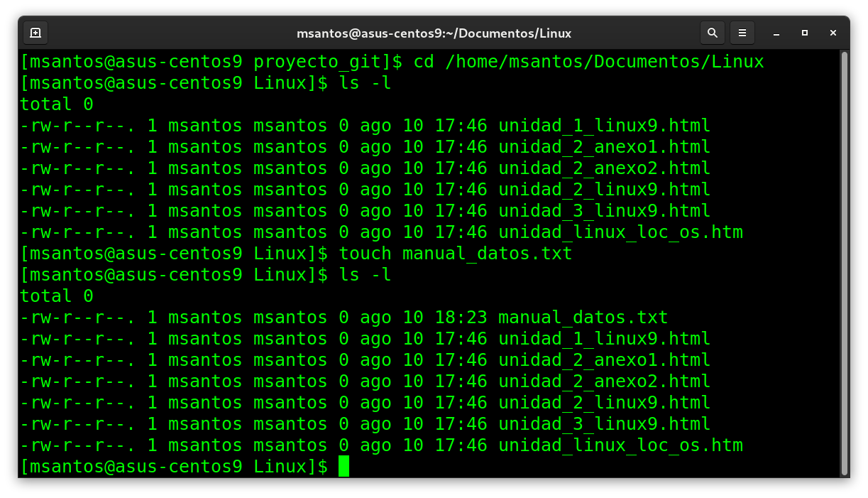Click manual_datos.txt in the touch command
This screenshot has width=868, height=498.
tap(487, 254)
